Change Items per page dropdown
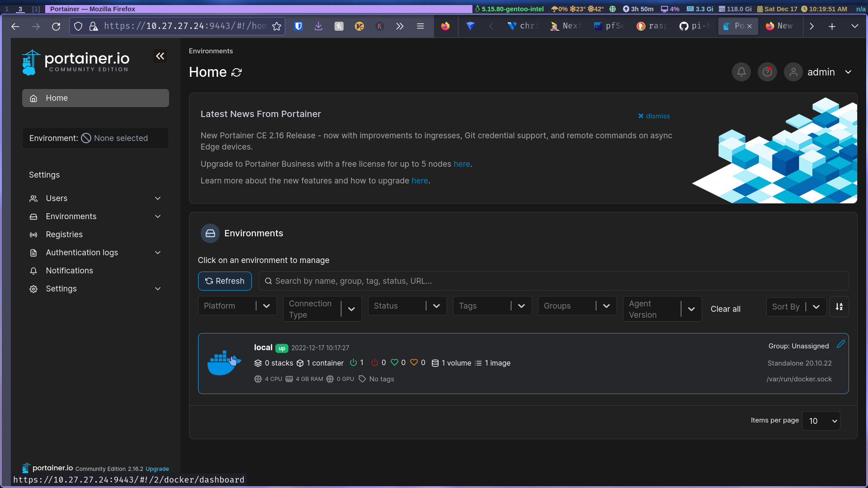 [821, 421]
